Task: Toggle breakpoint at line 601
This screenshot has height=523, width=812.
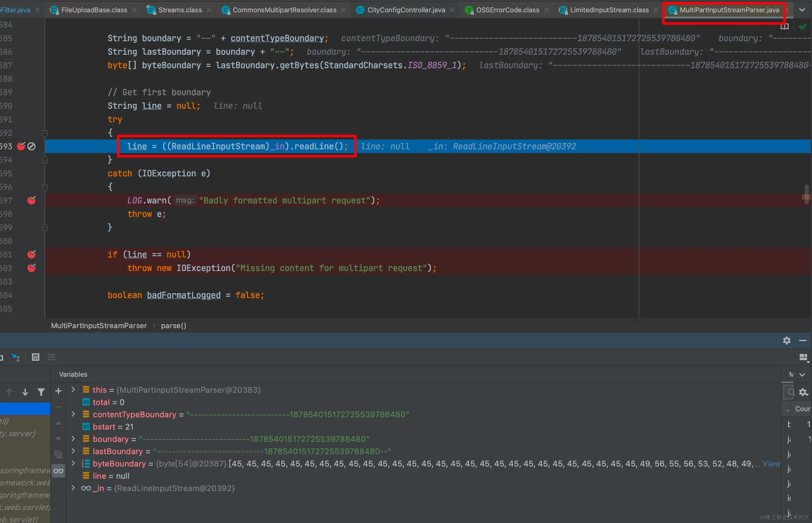Action: [x=31, y=254]
